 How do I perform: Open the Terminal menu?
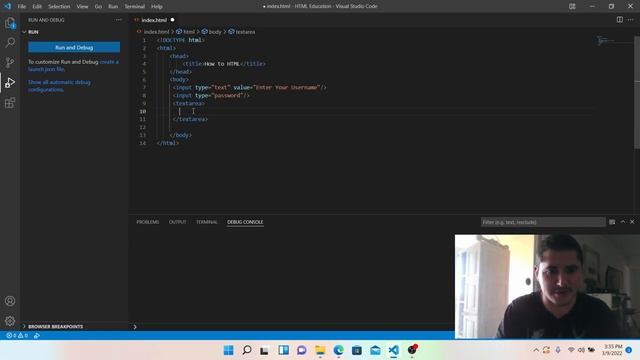pyautogui.click(x=135, y=7)
